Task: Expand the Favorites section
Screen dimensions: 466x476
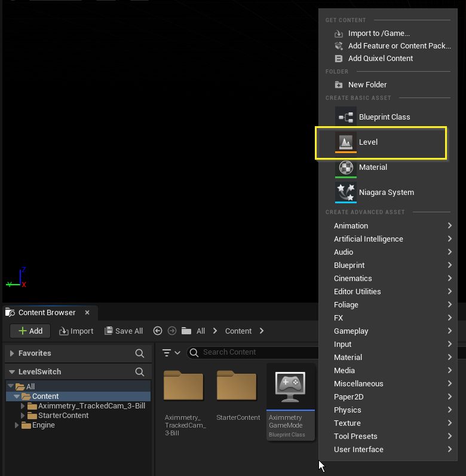Action: pyautogui.click(x=12, y=353)
